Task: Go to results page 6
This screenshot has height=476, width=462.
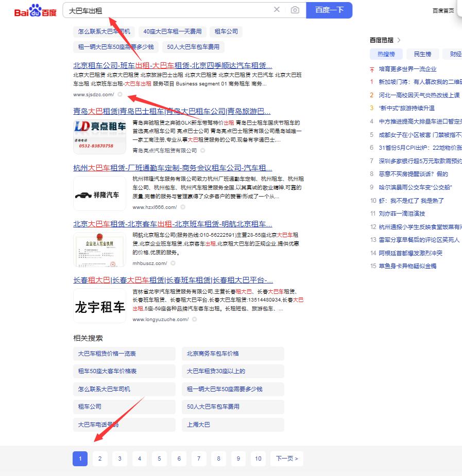Action: point(179,459)
